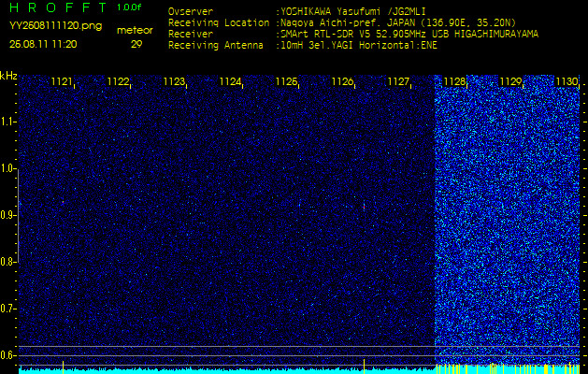
Task: Click the Receiver field label
Action: (x=191, y=35)
